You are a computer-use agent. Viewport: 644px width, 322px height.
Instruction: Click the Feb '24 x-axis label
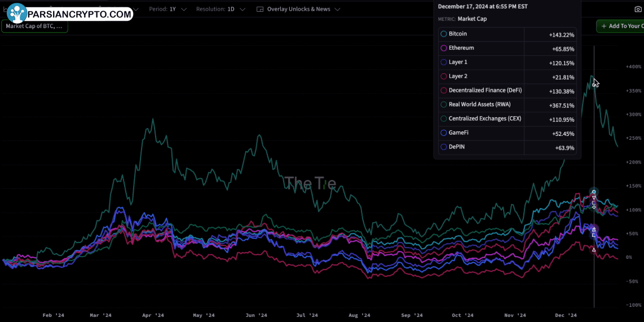(54, 315)
